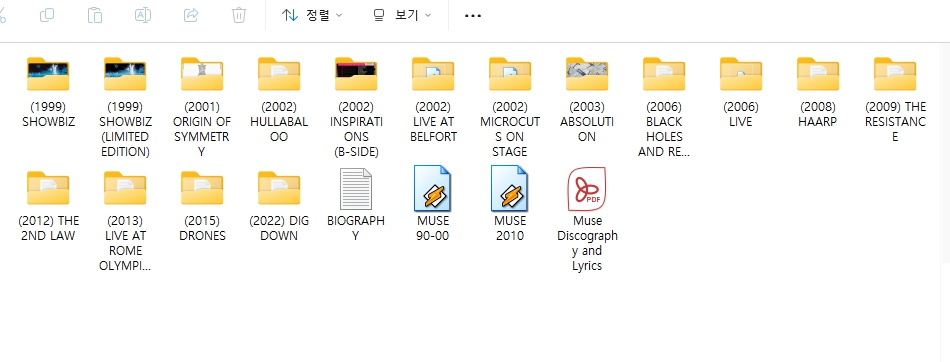
Task: Click the "BIOGRAPHY" file name label
Action: (x=356, y=228)
